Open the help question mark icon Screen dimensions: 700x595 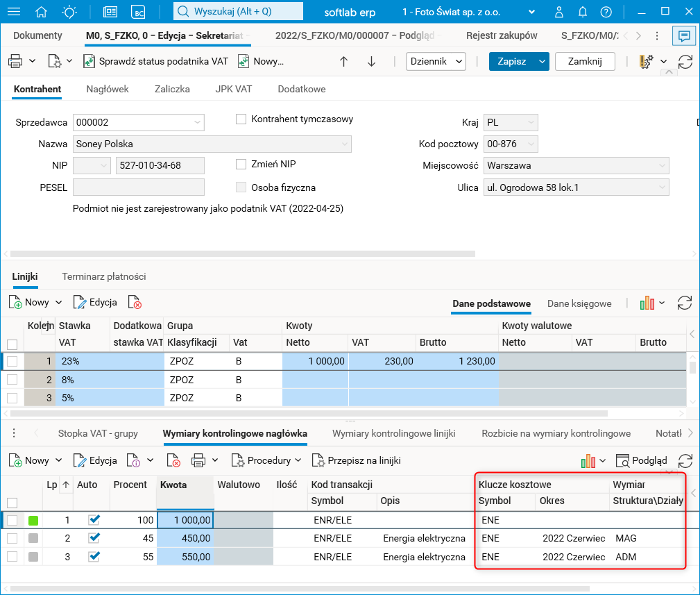pyautogui.click(x=606, y=12)
